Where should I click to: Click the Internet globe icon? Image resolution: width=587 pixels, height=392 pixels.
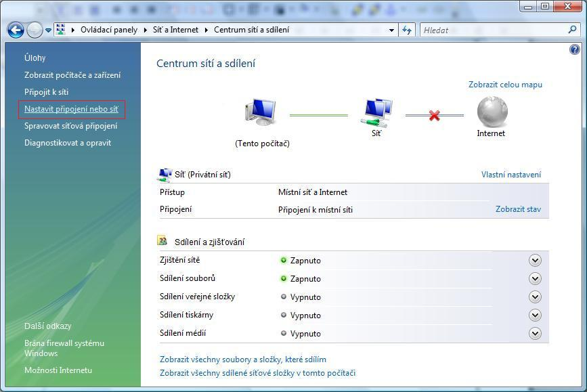tap(492, 112)
